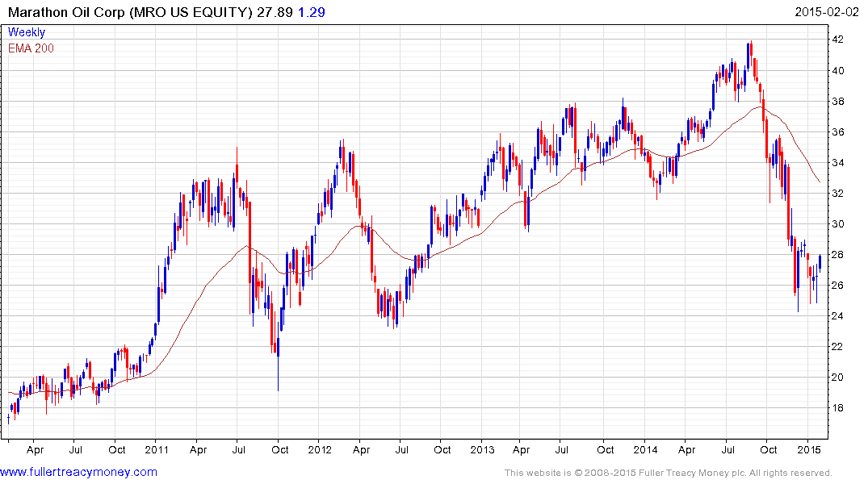Click the 2011 year label on time axis
868x484 pixels.
[157, 449]
